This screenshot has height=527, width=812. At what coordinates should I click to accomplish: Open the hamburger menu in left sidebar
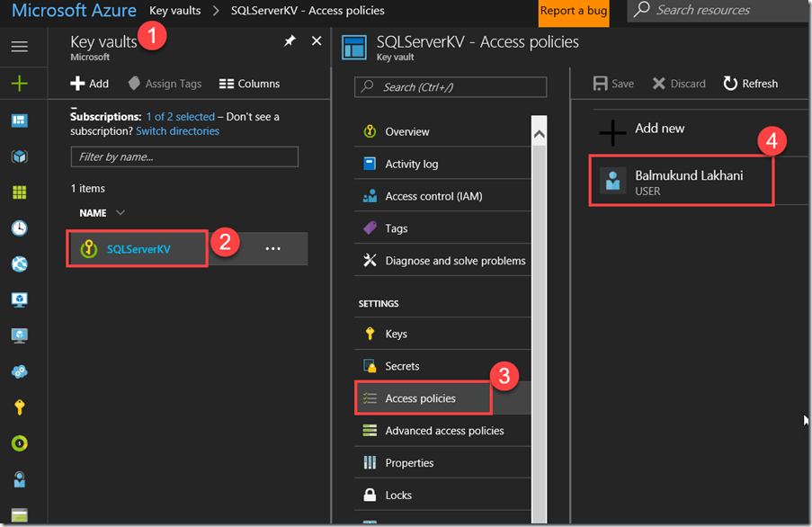[19, 47]
